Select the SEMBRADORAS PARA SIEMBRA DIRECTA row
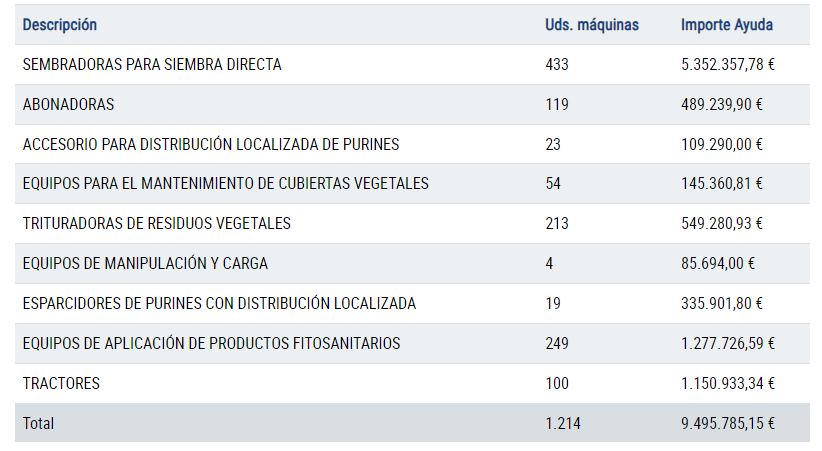This screenshot has width=822, height=451. tap(412, 65)
